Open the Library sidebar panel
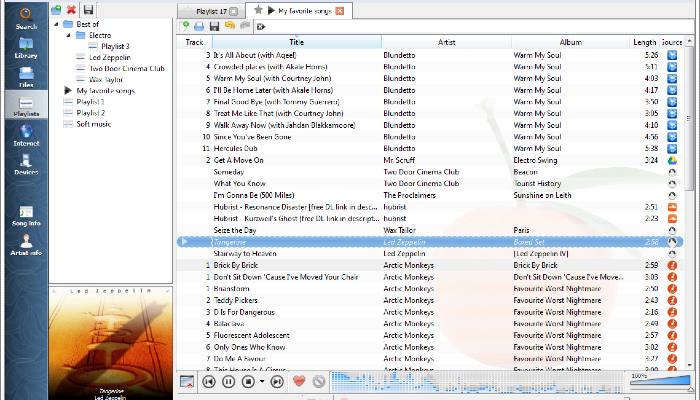Screen dimensions: 700x400 [26, 48]
